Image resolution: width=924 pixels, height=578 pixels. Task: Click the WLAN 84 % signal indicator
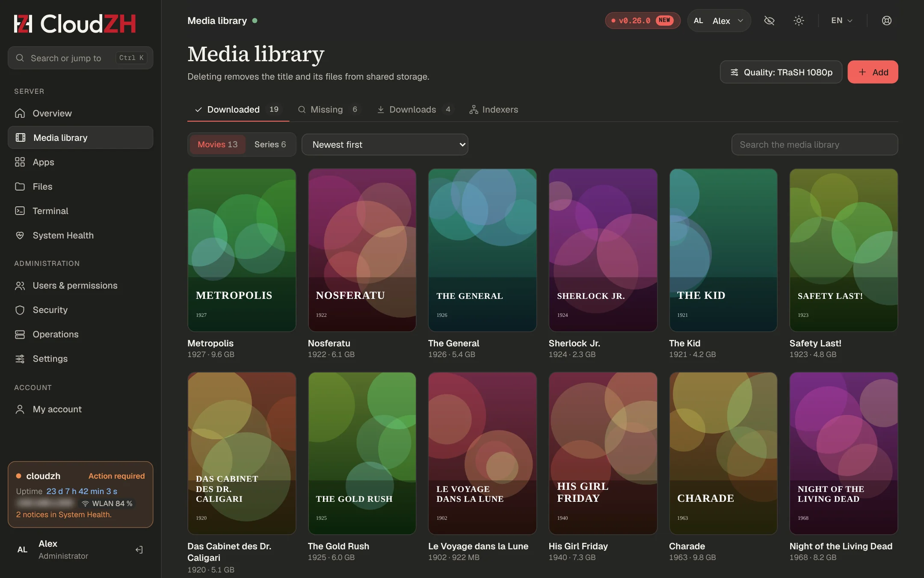tap(107, 504)
